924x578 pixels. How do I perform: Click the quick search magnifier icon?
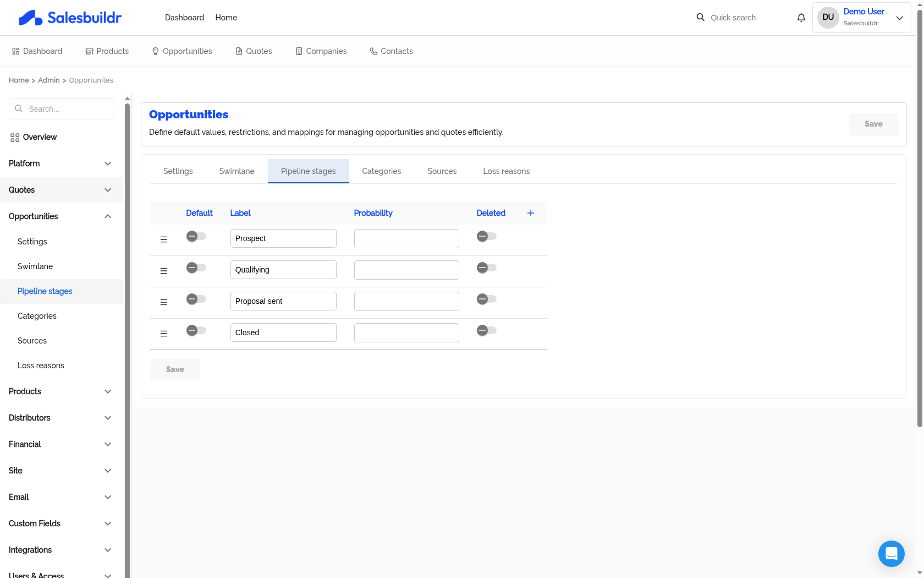[x=700, y=17]
